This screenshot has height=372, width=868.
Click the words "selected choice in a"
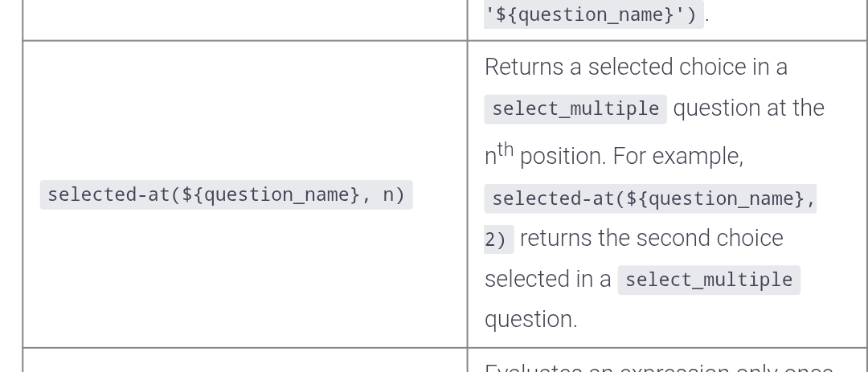point(688,67)
